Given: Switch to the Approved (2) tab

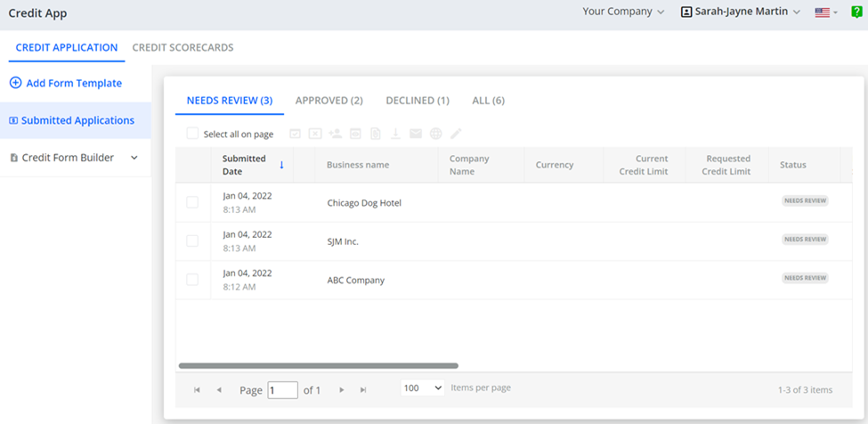Looking at the screenshot, I should click(x=329, y=101).
